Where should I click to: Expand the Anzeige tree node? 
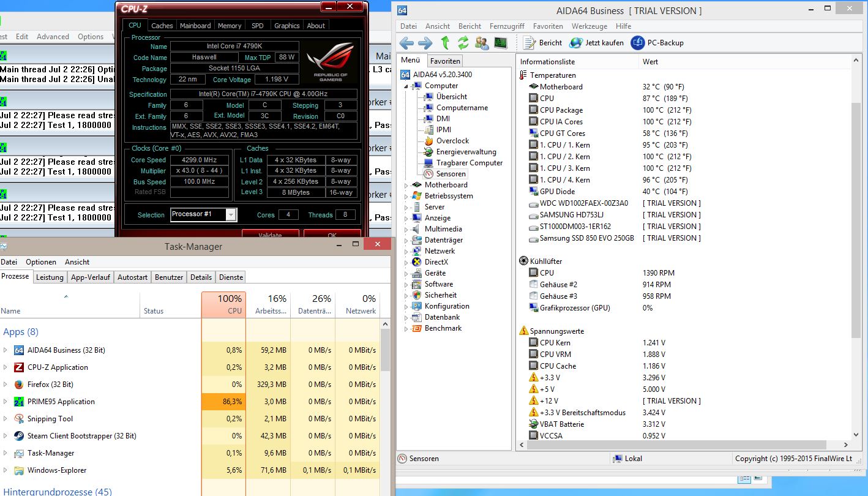coord(406,218)
